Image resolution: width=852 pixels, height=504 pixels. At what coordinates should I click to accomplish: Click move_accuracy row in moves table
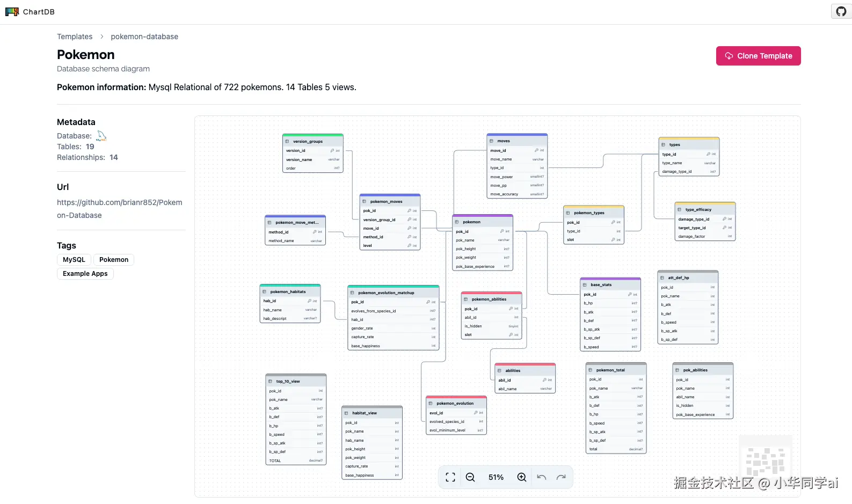[517, 194]
